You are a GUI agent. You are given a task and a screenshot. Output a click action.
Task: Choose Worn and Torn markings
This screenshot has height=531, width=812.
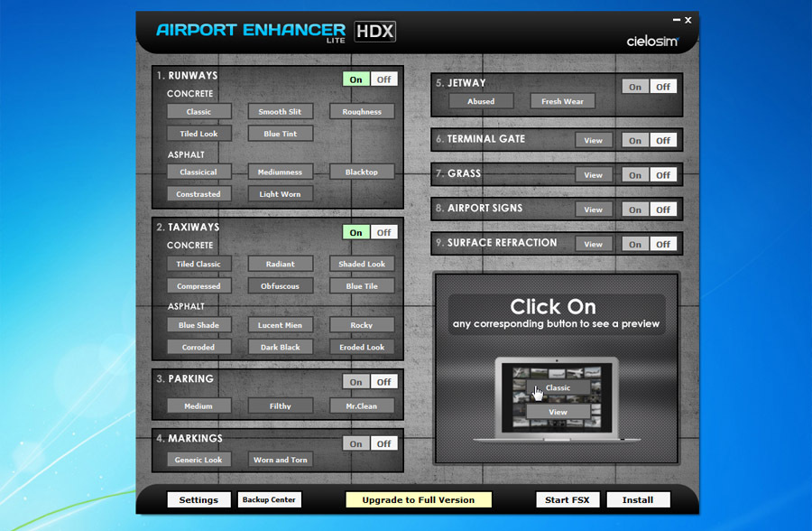(281, 460)
